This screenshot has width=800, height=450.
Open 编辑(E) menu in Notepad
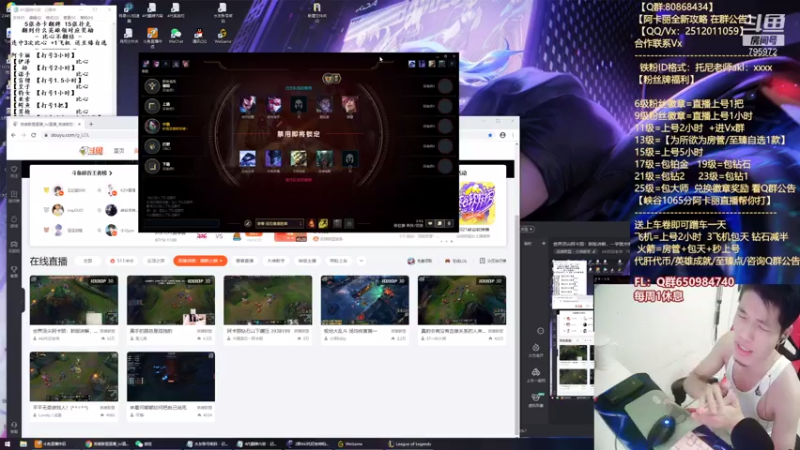35,17
